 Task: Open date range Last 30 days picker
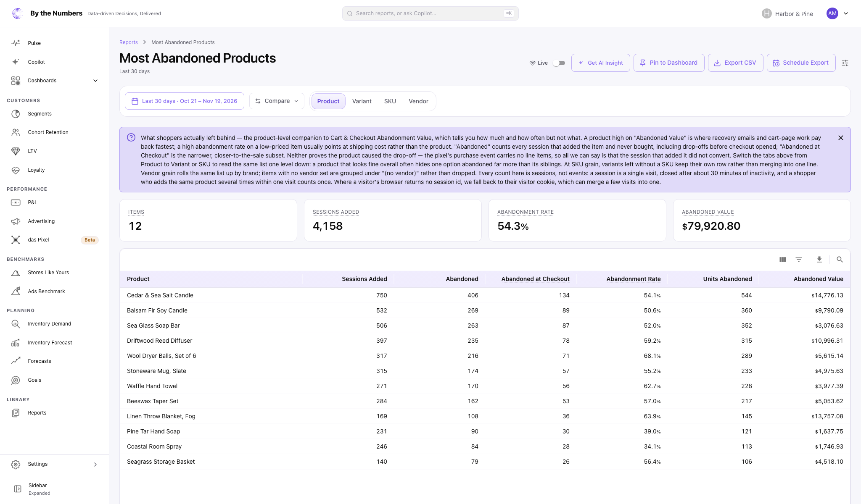tap(185, 101)
